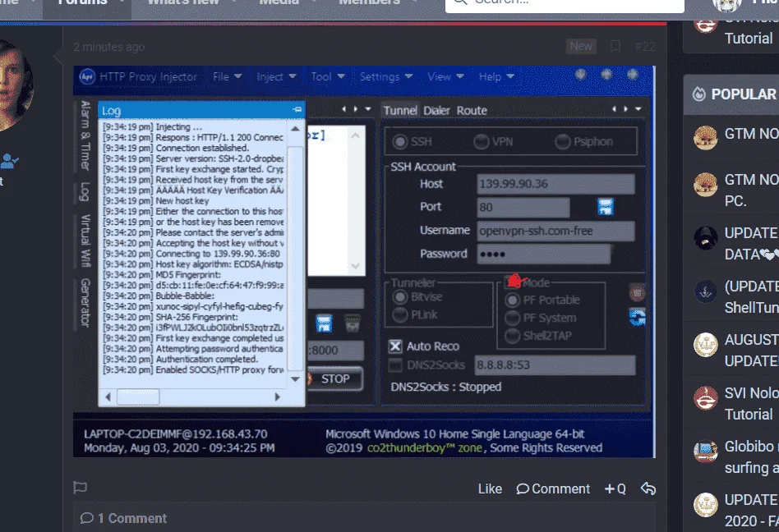779x532 pixels.
Task: Open middle panel tab-list dropdown arrow
Action: [367, 108]
